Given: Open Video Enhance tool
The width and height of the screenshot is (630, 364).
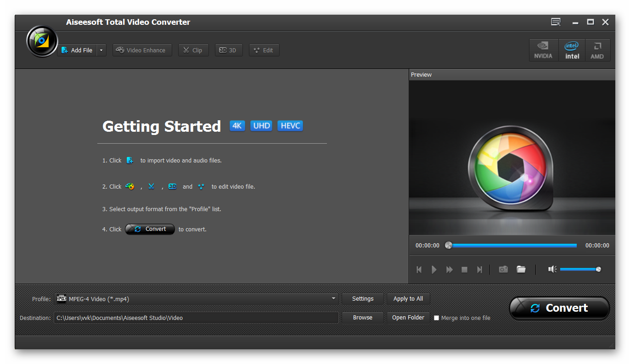Looking at the screenshot, I should 142,50.
